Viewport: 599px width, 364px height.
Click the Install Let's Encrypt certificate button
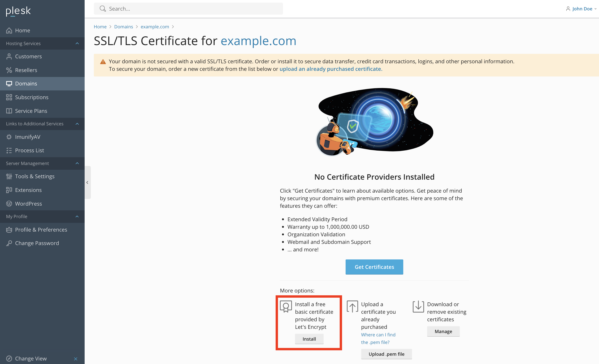[309, 339]
